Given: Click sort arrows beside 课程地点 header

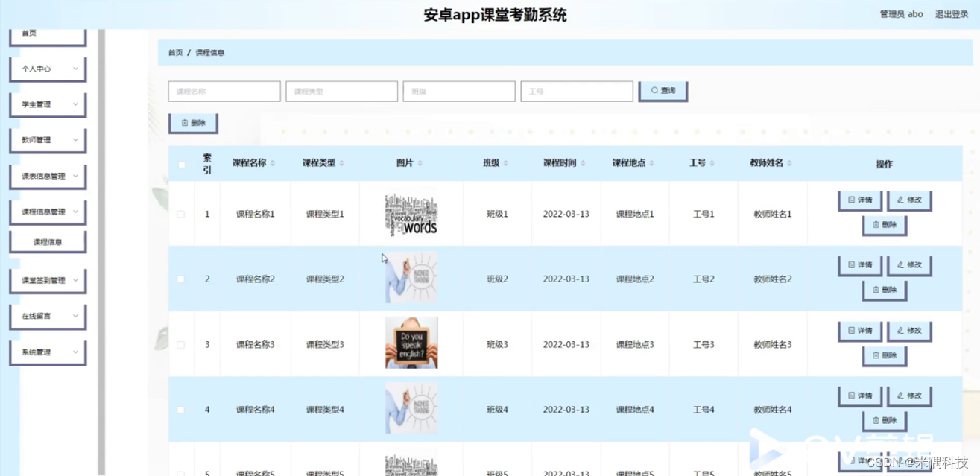Looking at the screenshot, I should tap(652, 163).
